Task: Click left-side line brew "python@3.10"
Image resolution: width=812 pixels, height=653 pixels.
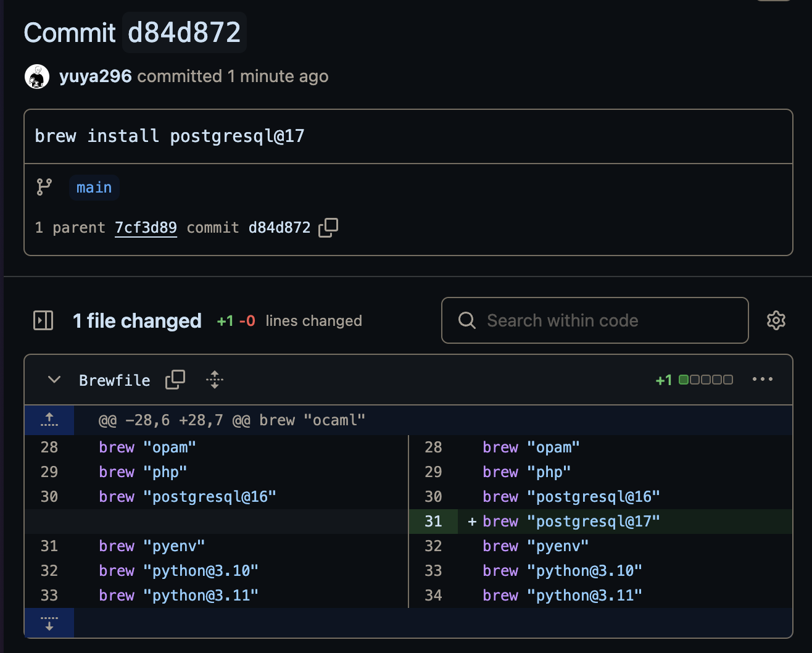Action: (179, 571)
